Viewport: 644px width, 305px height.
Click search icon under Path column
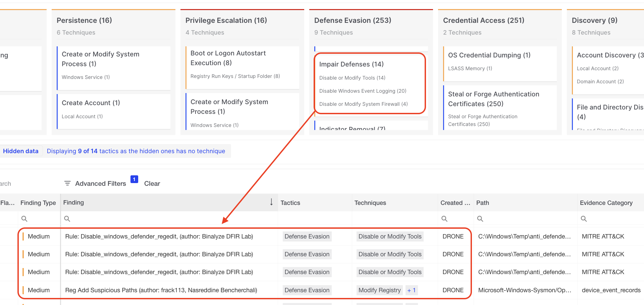pyautogui.click(x=480, y=219)
